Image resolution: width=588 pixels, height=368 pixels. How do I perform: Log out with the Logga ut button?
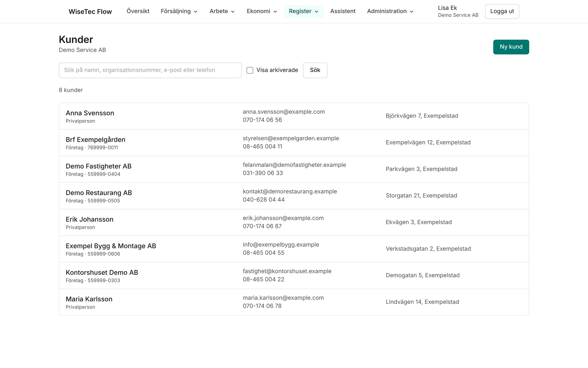coord(502,11)
